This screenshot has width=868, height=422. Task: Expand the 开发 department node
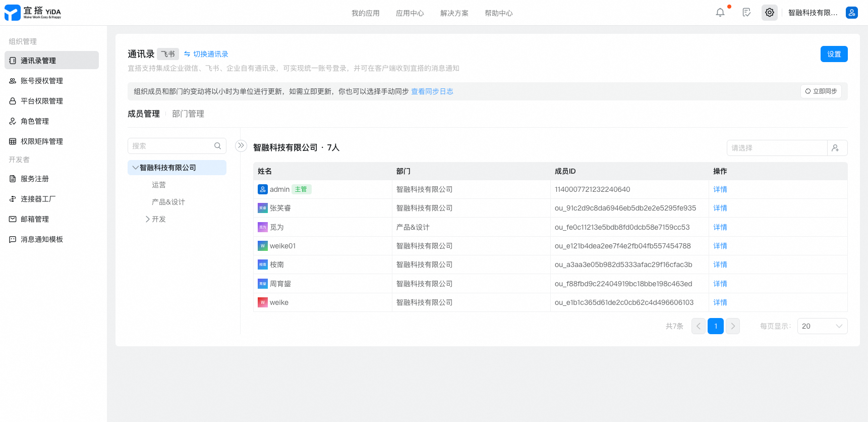(148, 219)
